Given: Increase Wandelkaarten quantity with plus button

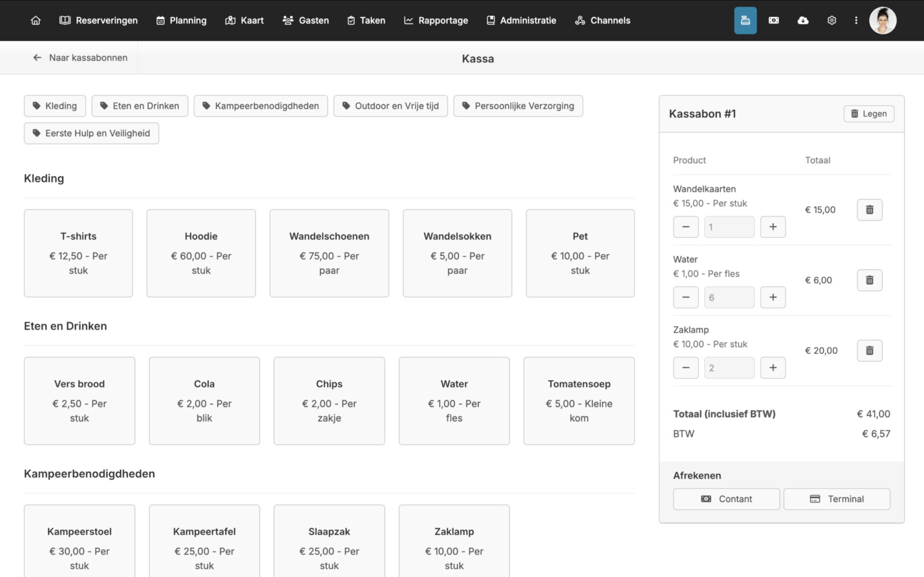Looking at the screenshot, I should (772, 227).
